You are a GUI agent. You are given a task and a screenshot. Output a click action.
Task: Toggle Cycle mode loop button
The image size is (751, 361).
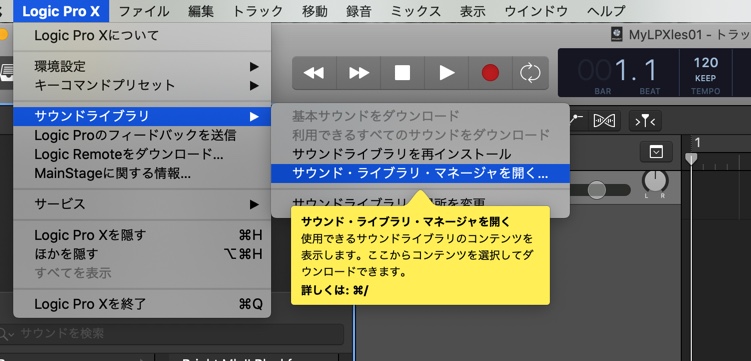point(530,73)
